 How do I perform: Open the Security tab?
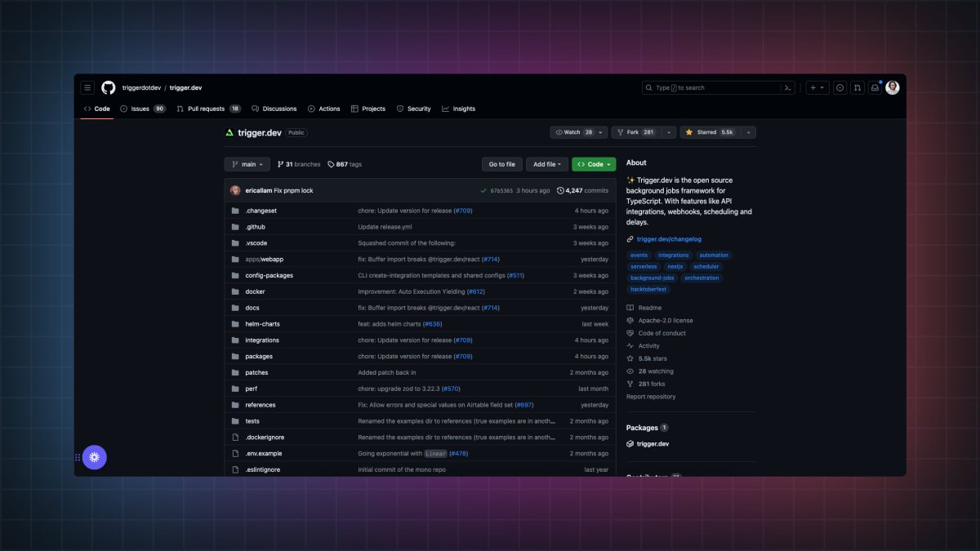(x=414, y=109)
